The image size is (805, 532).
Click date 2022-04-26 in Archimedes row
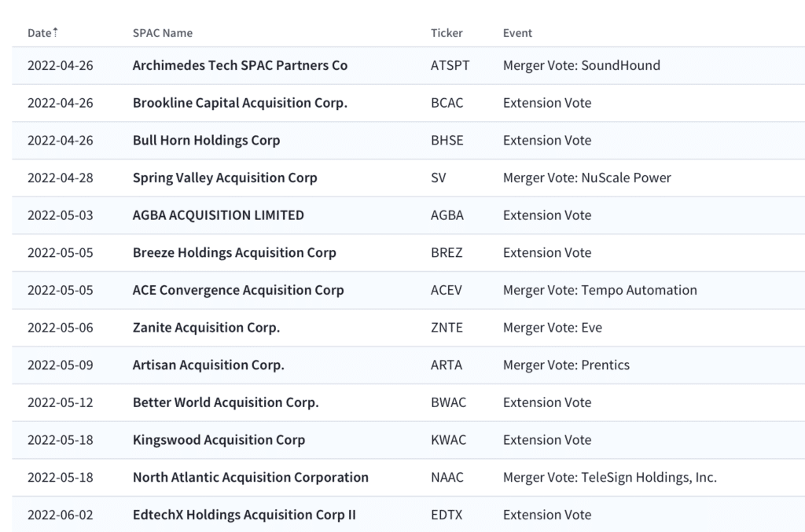coord(61,66)
